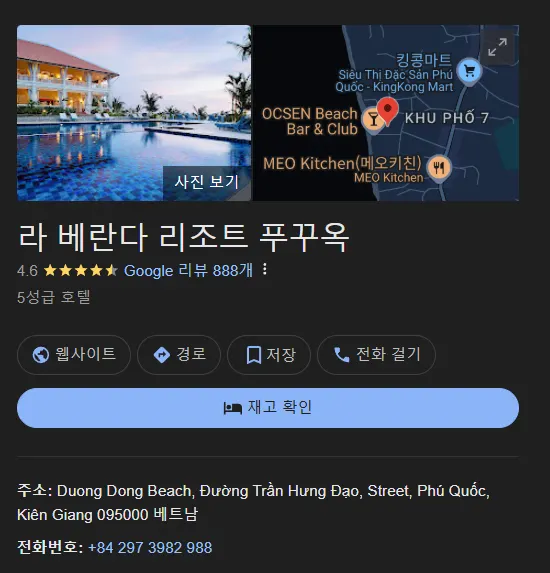Click the 재고 확인 availability button
This screenshot has width=550, height=573.
[x=268, y=408]
